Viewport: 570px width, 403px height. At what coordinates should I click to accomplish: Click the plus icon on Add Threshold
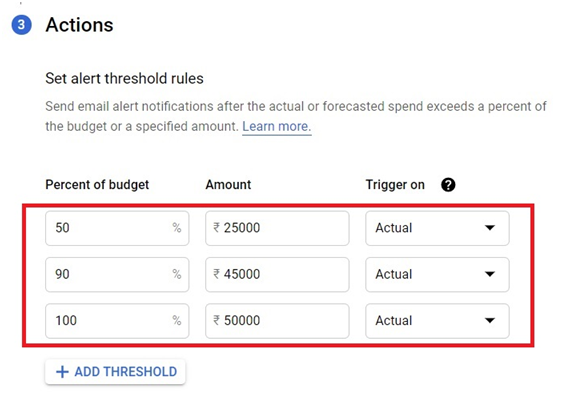[x=62, y=372]
